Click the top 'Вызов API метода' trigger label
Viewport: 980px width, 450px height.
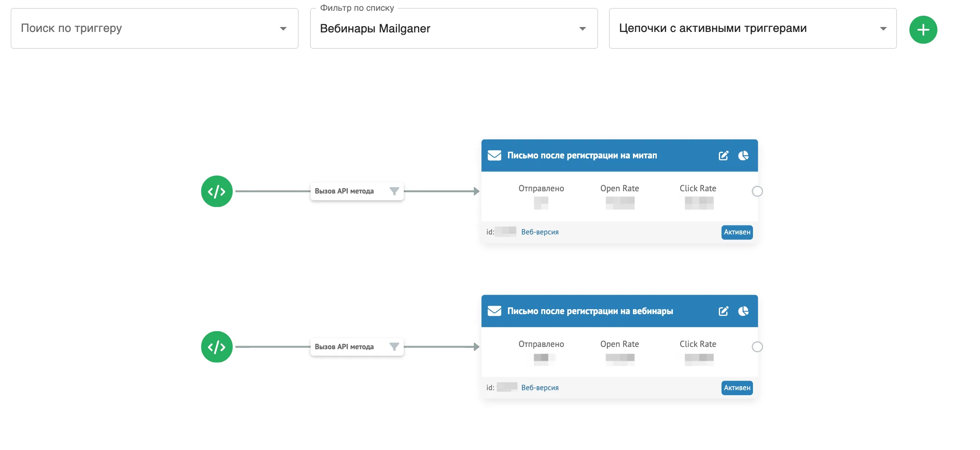(x=344, y=191)
